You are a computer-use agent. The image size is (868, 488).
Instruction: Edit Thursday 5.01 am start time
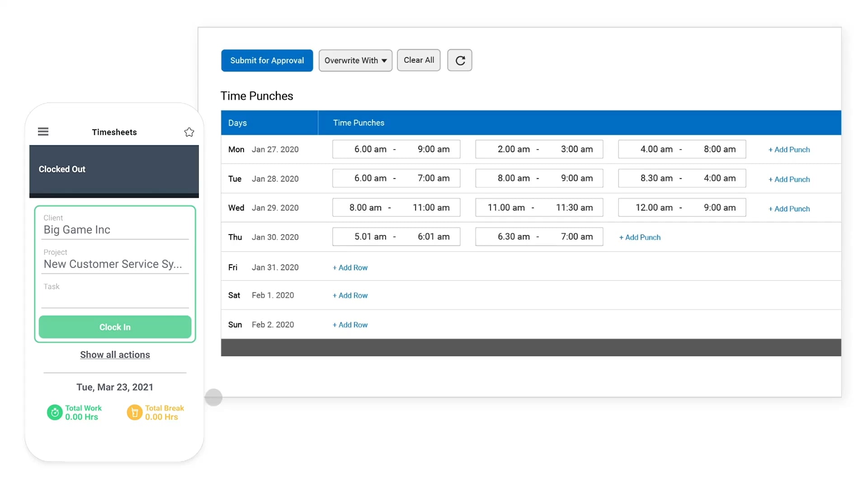click(370, 236)
